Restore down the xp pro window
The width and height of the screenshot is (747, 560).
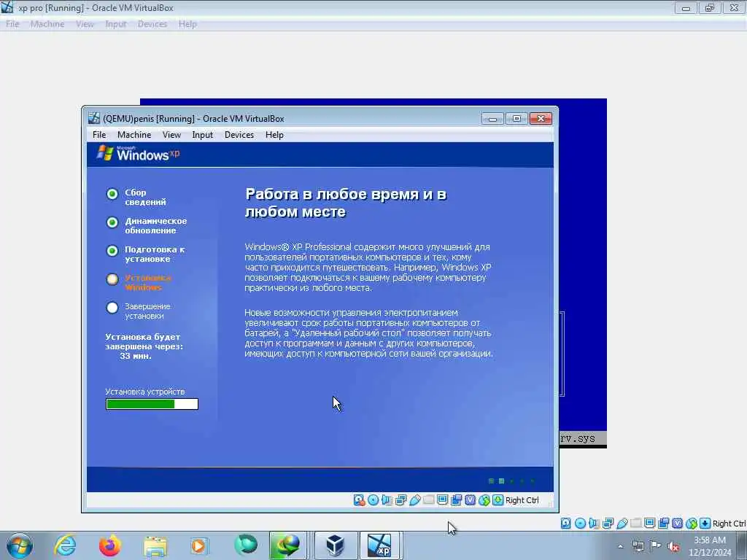pos(710,7)
